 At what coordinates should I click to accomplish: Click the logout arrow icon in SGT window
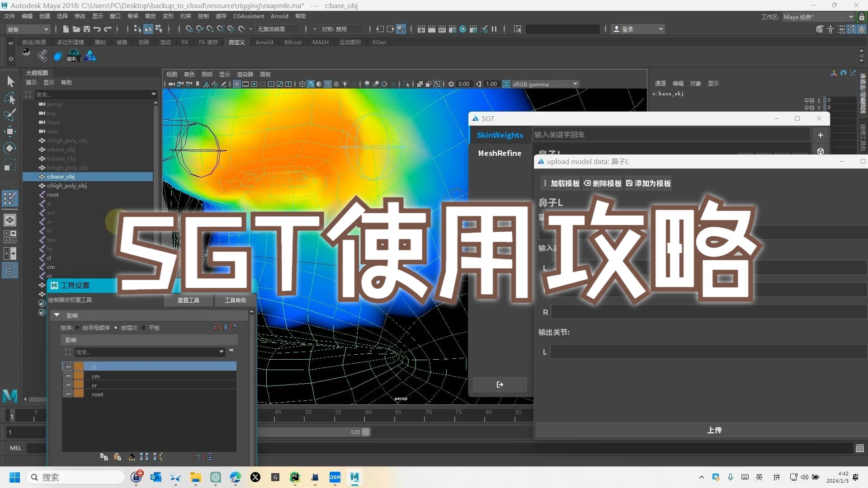tap(500, 385)
